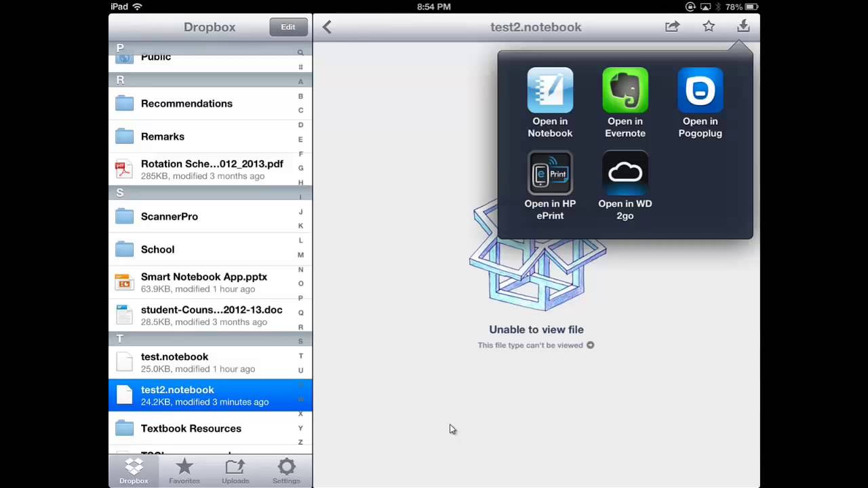Screen dimensions: 868x488
Task: Tap 'This file type can't be viewed' text
Action: (530, 345)
